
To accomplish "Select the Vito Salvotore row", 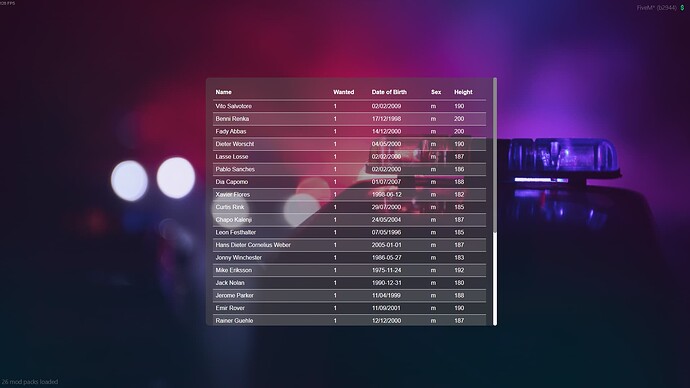I will point(349,106).
